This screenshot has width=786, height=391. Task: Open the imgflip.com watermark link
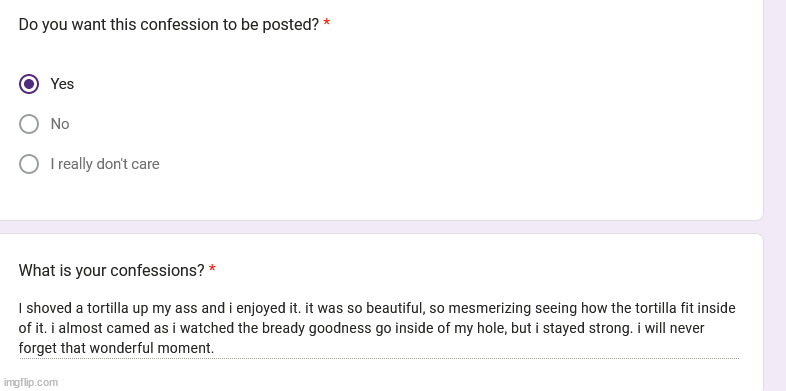30,382
